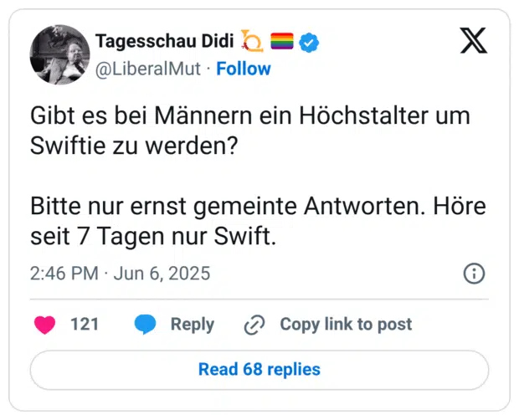Image resolution: width=519 pixels, height=420 pixels.
Task: Click the @LiberalMut handle
Action: (148, 69)
